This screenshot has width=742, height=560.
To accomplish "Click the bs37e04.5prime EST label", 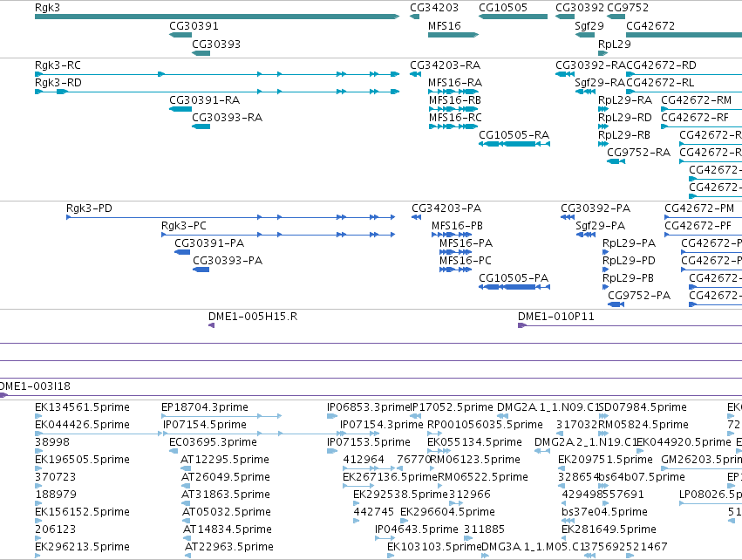I will point(605,512).
